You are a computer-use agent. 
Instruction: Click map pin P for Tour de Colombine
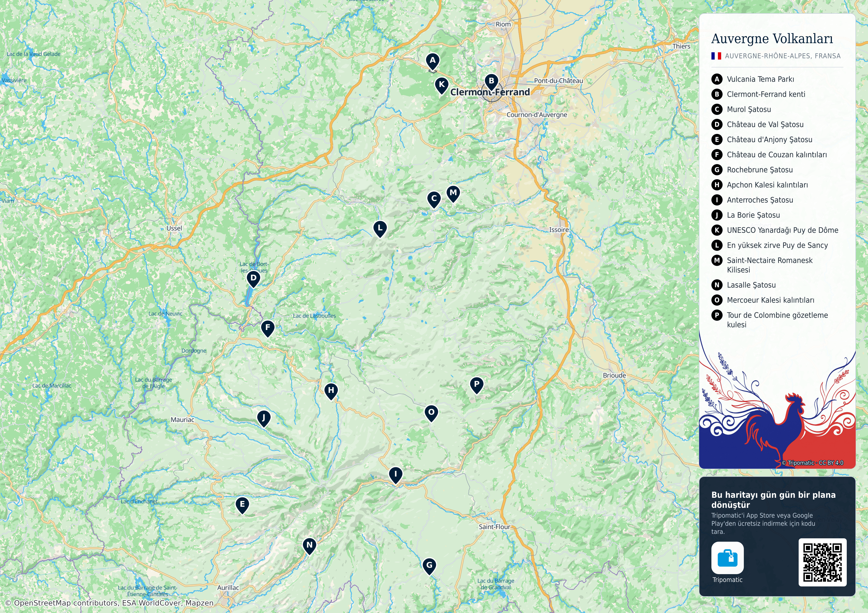click(x=476, y=385)
